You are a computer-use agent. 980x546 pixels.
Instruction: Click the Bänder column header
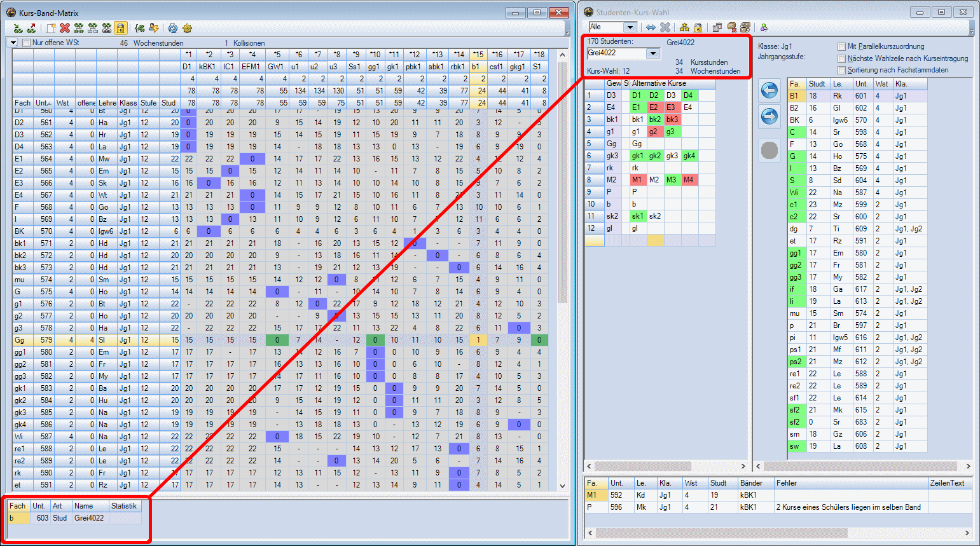pyautogui.click(x=751, y=483)
